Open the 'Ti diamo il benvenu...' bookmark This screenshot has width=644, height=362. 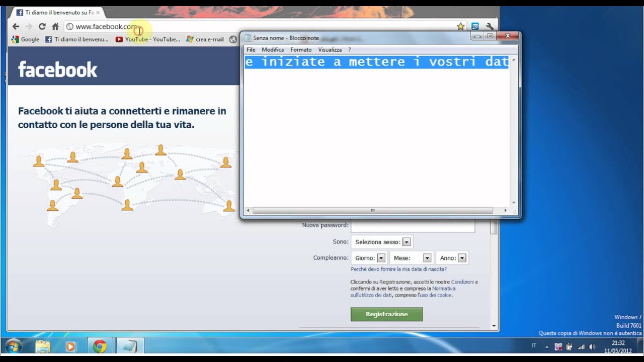coord(77,39)
